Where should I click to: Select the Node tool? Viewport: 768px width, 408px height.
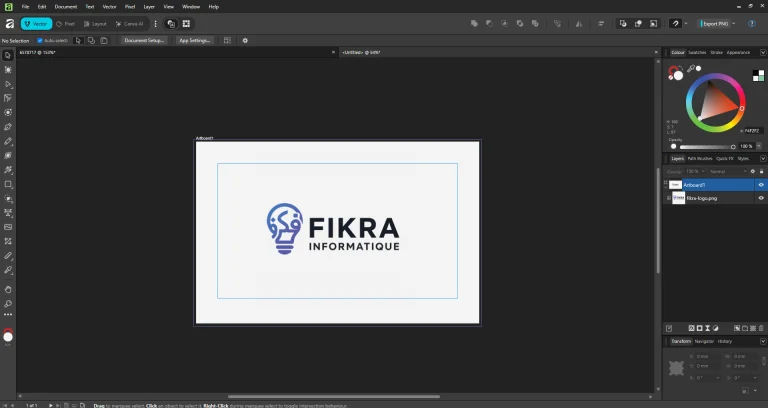(x=8, y=84)
